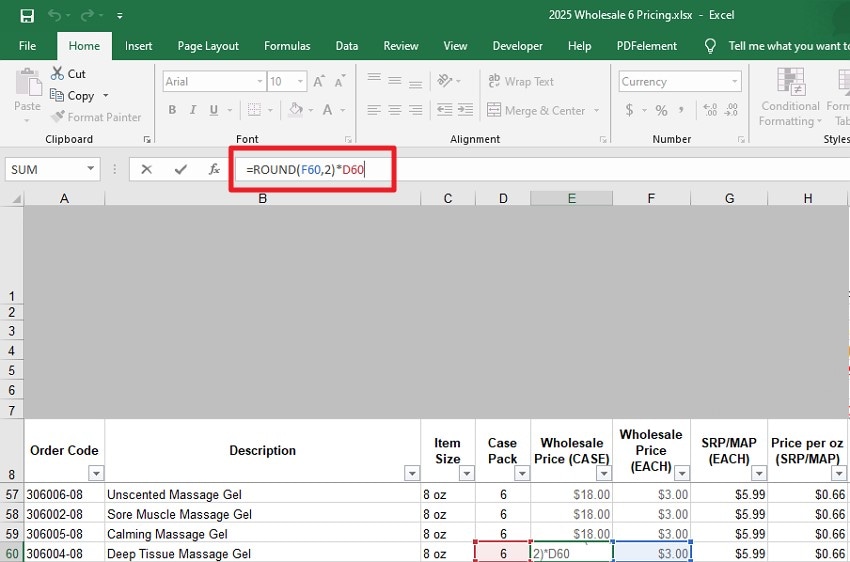Click the Tell me lightbulb icon

pos(710,46)
